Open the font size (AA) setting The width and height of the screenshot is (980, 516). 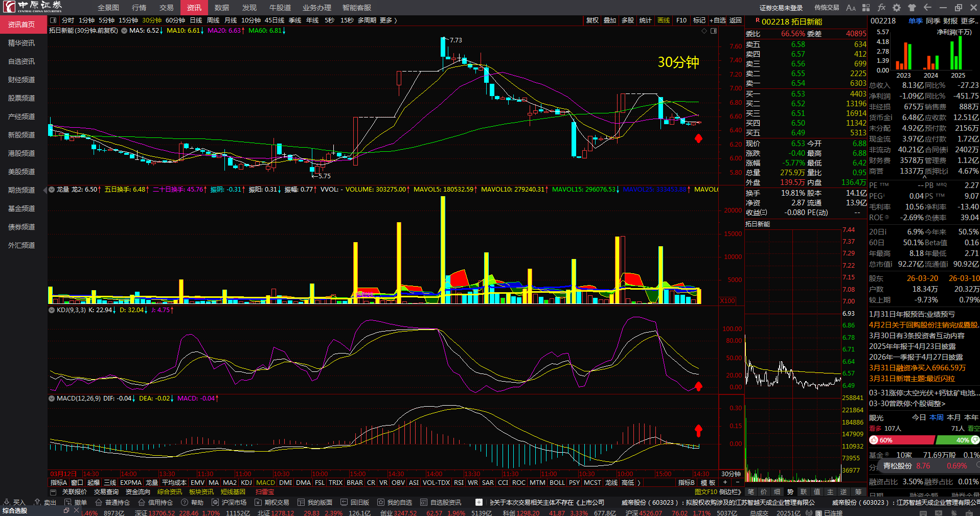851,8
